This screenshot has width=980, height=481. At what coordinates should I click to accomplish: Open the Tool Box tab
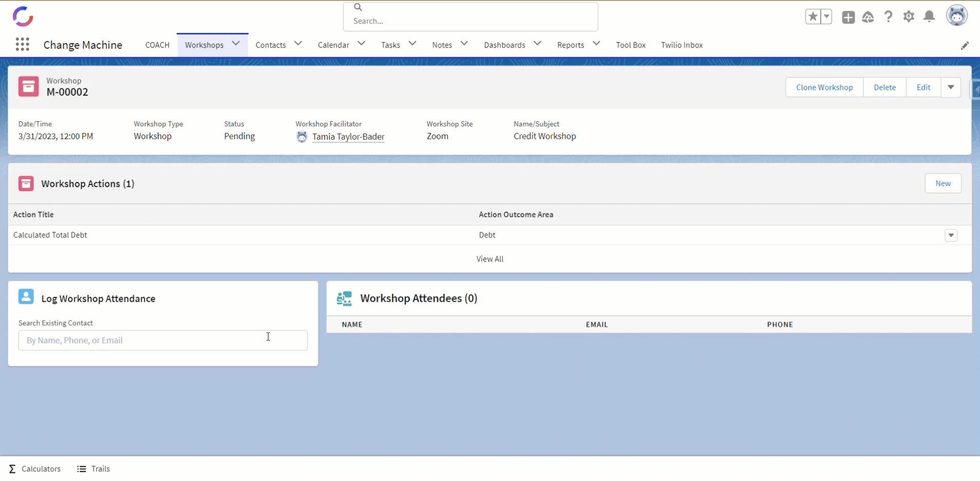(x=631, y=45)
